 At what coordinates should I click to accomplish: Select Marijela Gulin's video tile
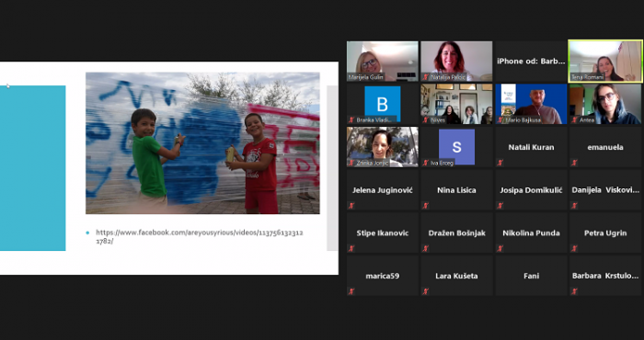click(x=383, y=62)
